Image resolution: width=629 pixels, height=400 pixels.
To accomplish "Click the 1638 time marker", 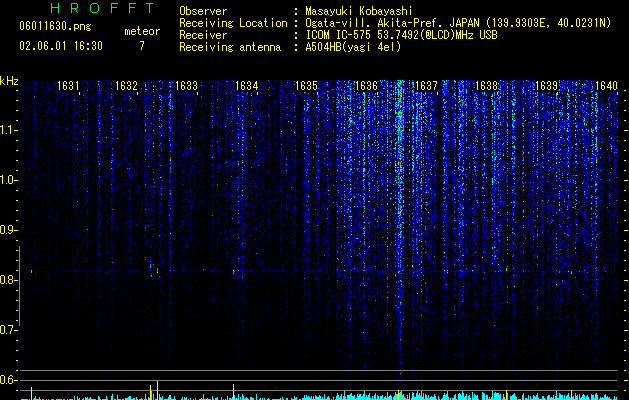I will (486, 86).
